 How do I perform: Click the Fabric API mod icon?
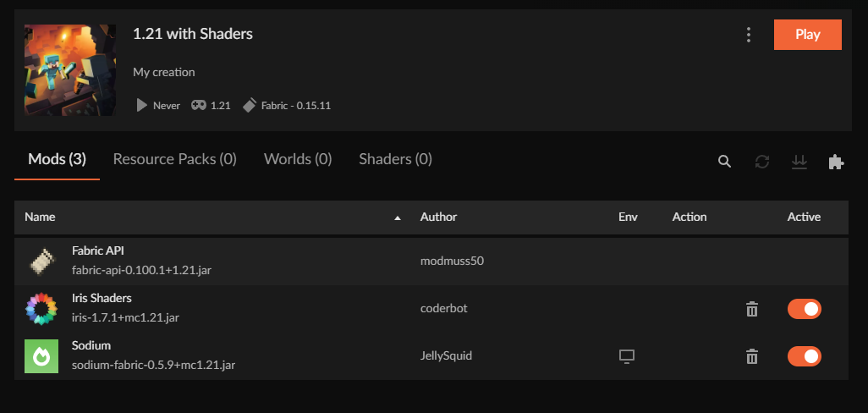click(41, 262)
